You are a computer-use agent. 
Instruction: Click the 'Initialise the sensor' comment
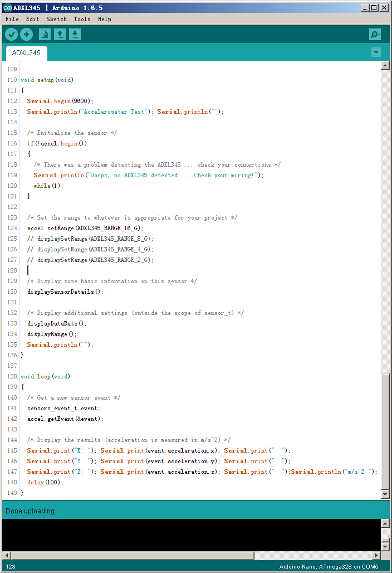(72, 133)
